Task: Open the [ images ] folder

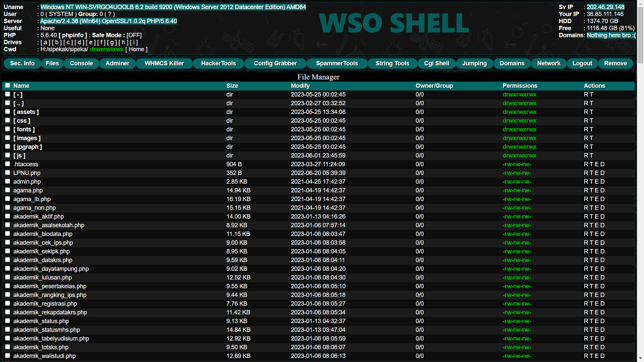Action: click(x=27, y=138)
